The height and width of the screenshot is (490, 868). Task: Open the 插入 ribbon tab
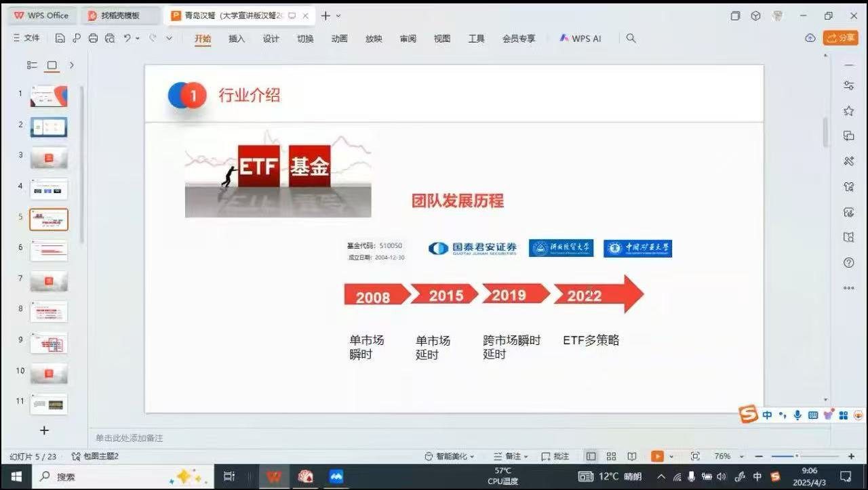[x=237, y=39]
